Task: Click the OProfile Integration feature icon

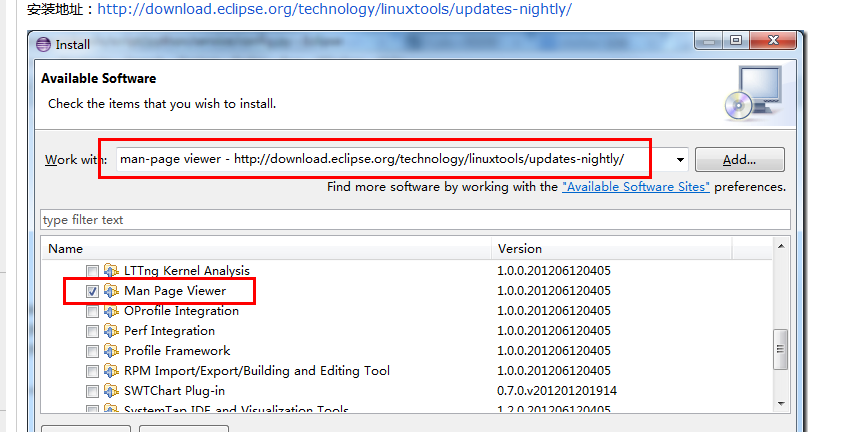Action: (x=111, y=311)
